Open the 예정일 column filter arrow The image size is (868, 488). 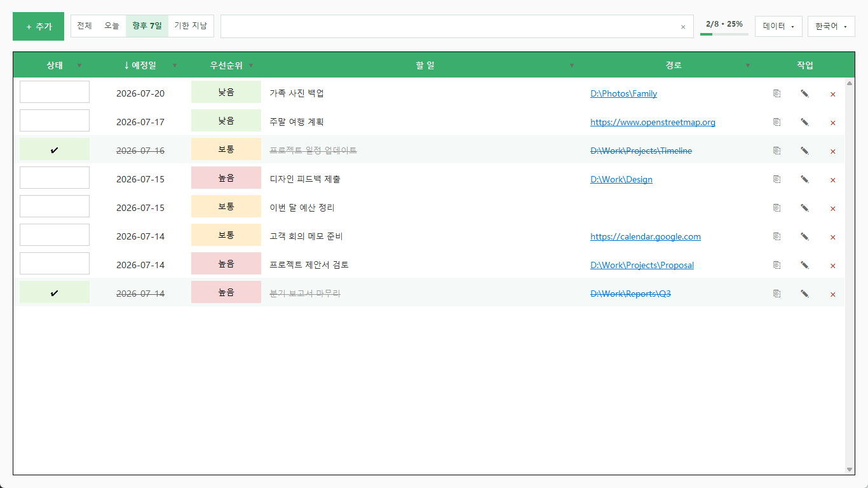pos(175,65)
